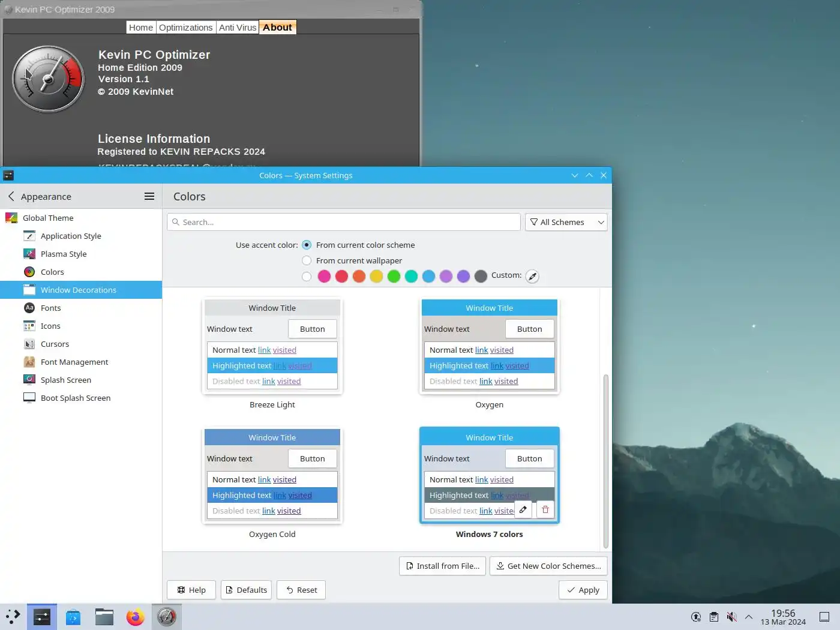
Task: Click the updates notification tray icon
Action: pyautogui.click(x=696, y=617)
